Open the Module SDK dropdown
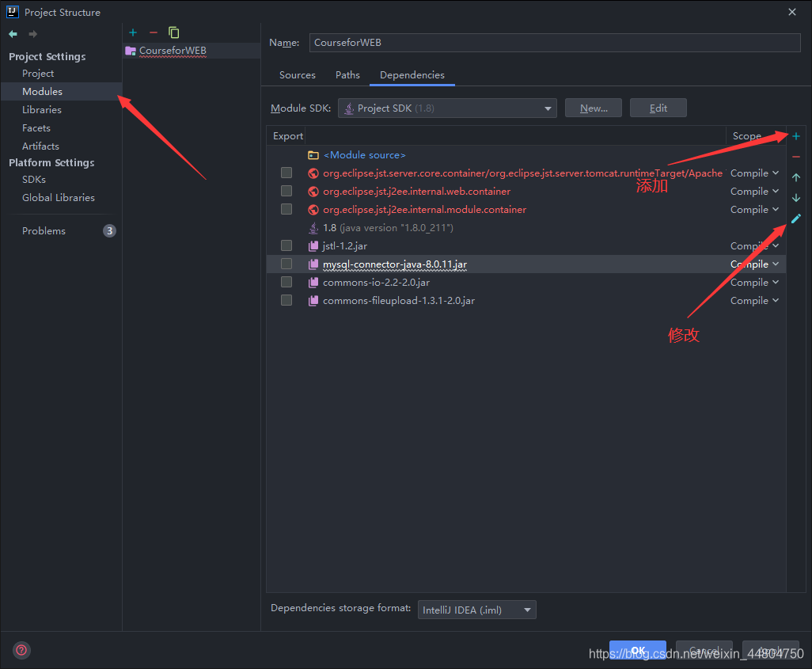 pyautogui.click(x=447, y=108)
